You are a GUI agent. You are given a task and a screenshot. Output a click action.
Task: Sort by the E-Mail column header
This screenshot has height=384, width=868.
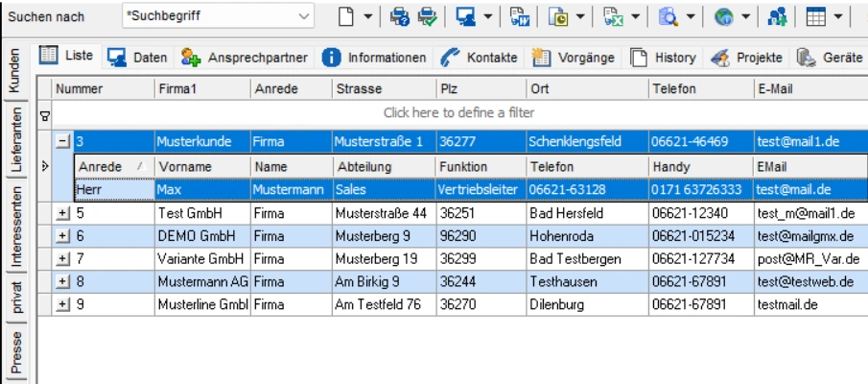click(x=811, y=88)
